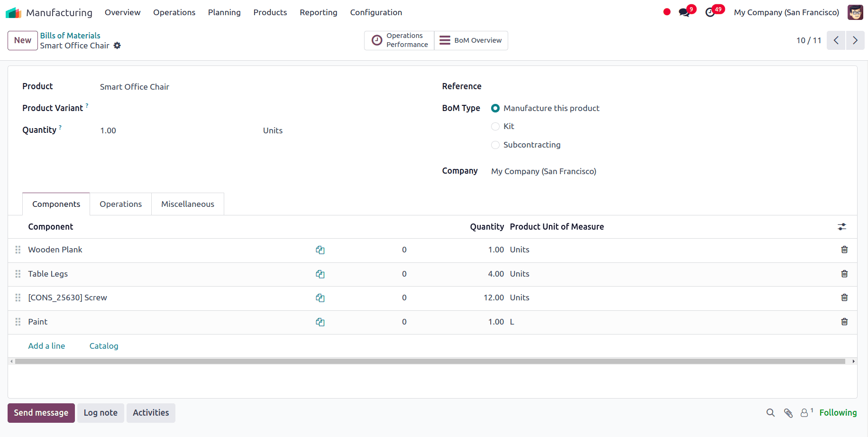Select the Subcontracting BoM type
Viewport: 868px width, 437px height.
(495, 145)
